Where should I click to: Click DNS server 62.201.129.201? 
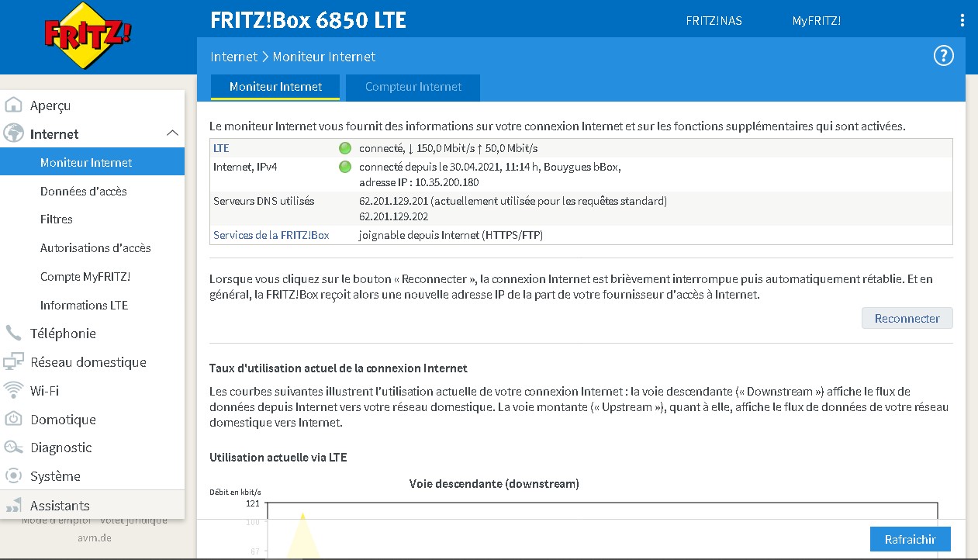pyautogui.click(x=393, y=201)
